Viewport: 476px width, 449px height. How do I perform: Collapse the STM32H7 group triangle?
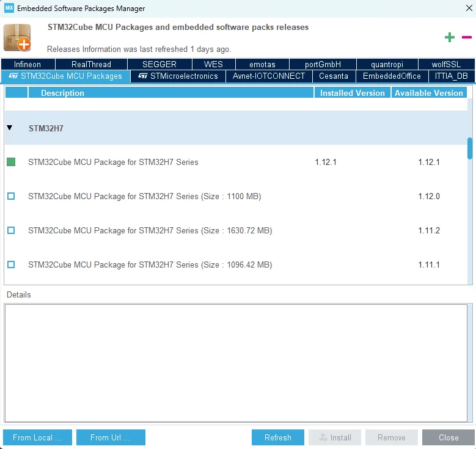[x=10, y=128]
